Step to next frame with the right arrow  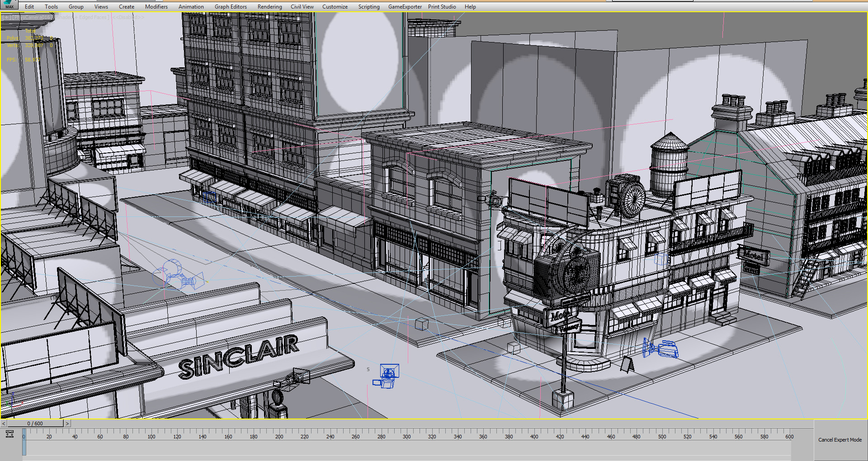click(67, 423)
